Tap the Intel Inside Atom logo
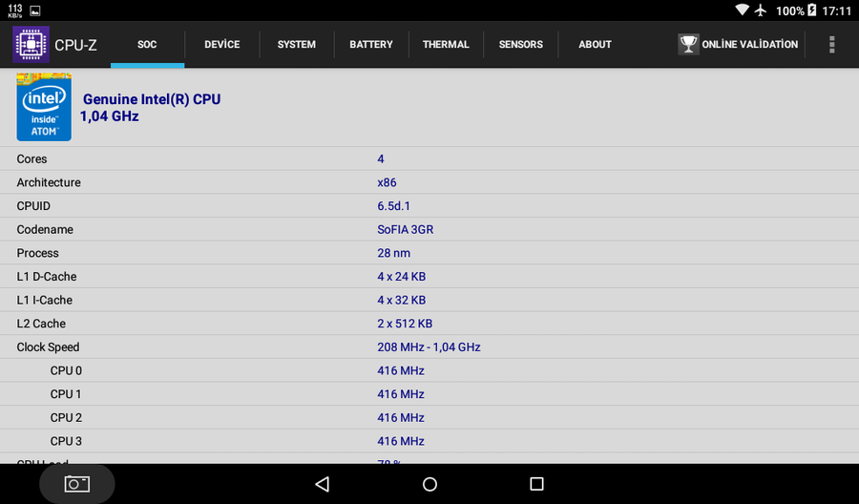Viewport: 859px width, 504px height. [x=44, y=107]
